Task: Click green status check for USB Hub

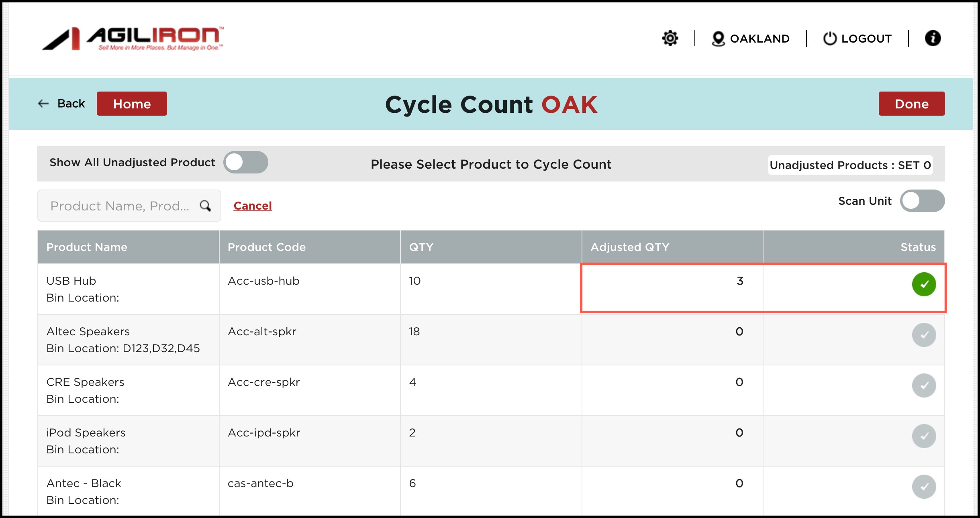Action: click(x=924, y=284)
